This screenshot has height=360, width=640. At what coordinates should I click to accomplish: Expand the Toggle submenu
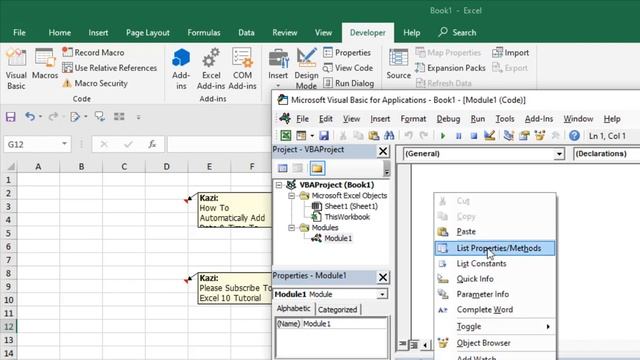click(495, 327)
